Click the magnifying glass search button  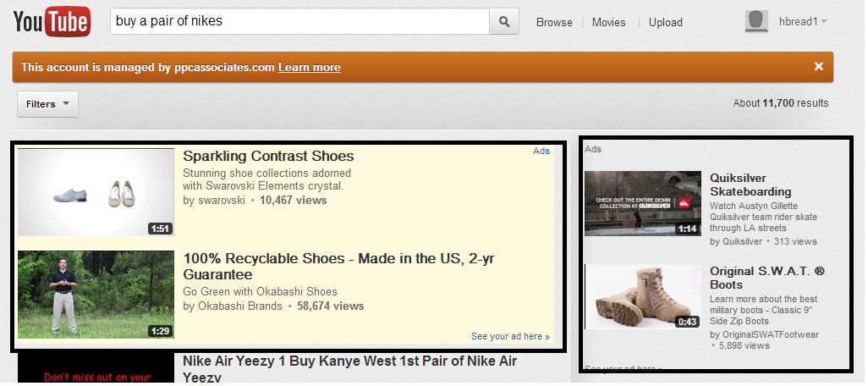pyautogui.click(x=503, y=22)
